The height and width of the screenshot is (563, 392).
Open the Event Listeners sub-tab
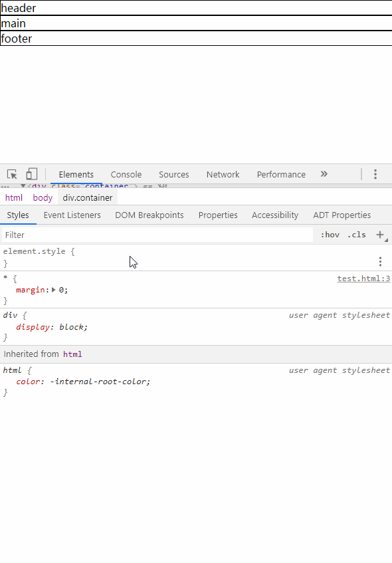[72, 215]
